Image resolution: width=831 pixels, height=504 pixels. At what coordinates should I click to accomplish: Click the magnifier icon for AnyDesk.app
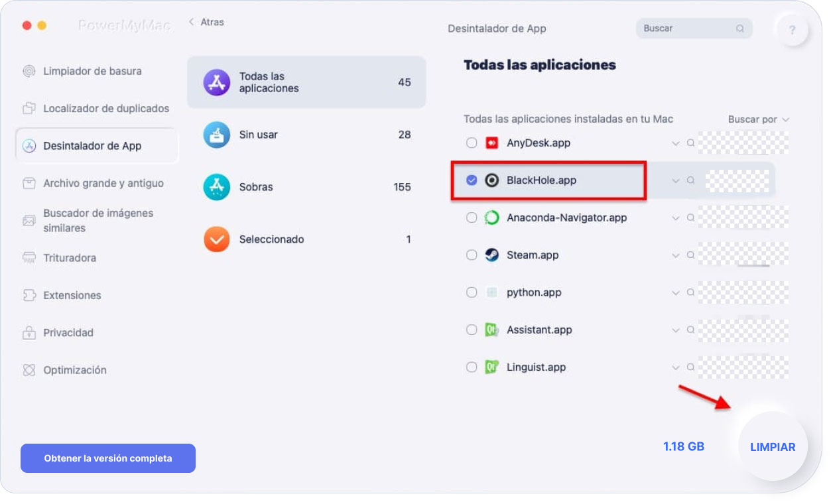pyautogui.click(x=690, y=143)
